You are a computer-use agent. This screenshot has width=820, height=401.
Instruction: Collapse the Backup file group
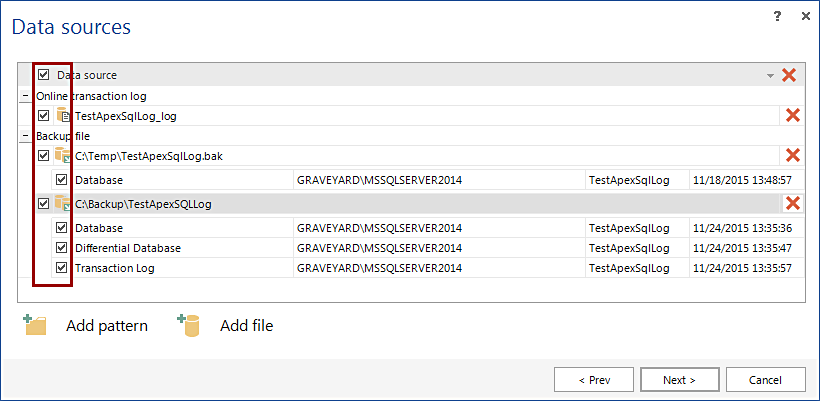24,135
